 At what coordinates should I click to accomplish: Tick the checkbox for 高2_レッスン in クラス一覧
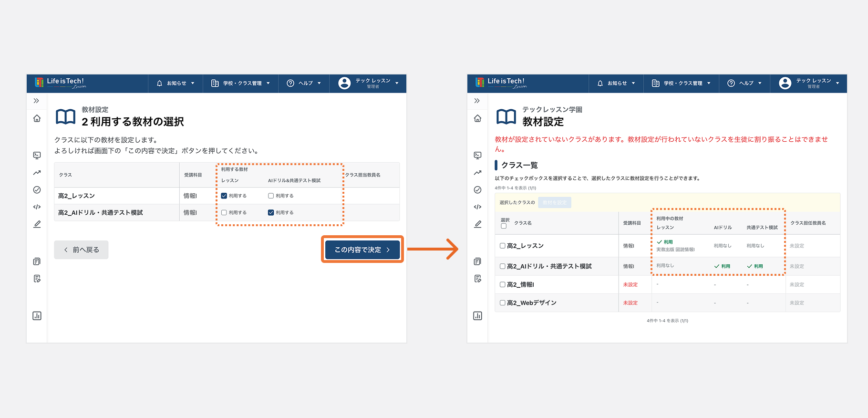[x=503, y=246]
